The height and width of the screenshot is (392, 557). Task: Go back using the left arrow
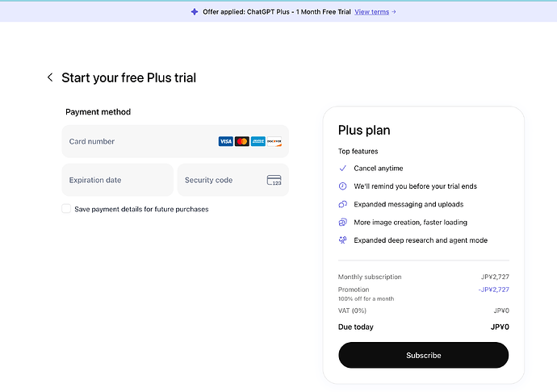[x=50, y=77]
